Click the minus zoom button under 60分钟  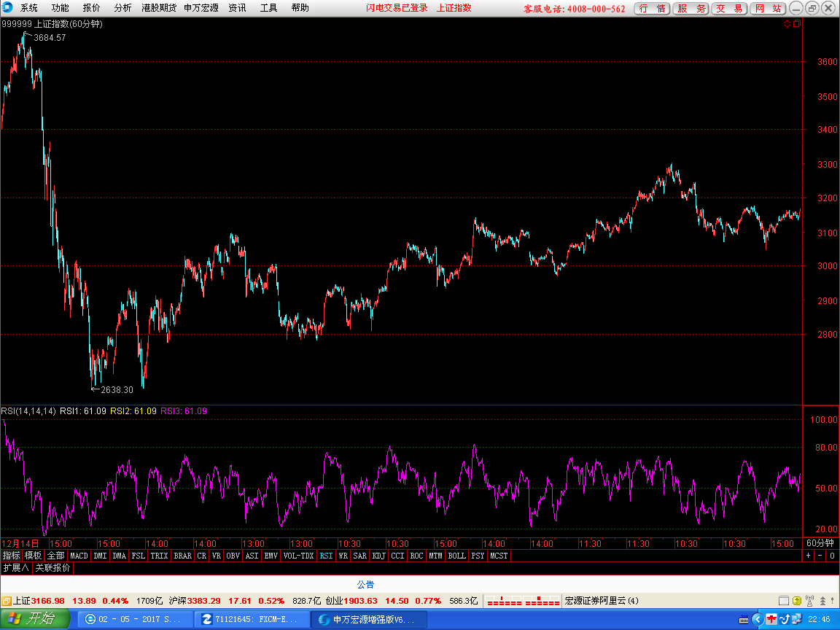[820, 556]
